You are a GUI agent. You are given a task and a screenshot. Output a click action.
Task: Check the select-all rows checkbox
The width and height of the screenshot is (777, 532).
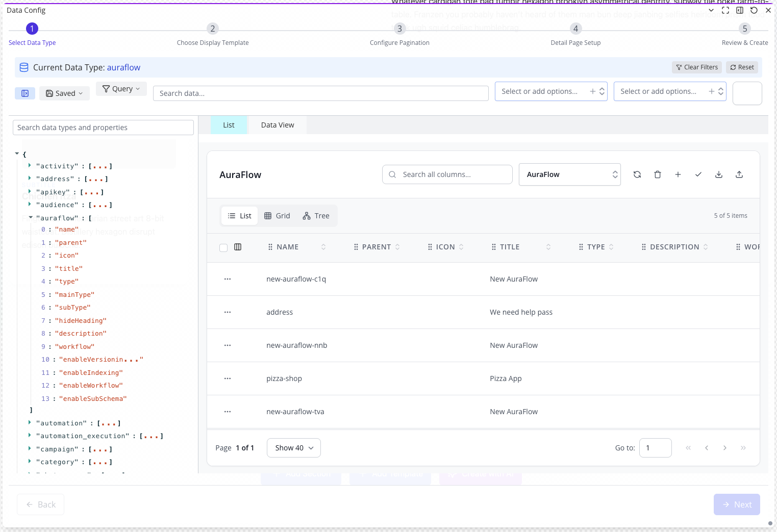[223, 247]
